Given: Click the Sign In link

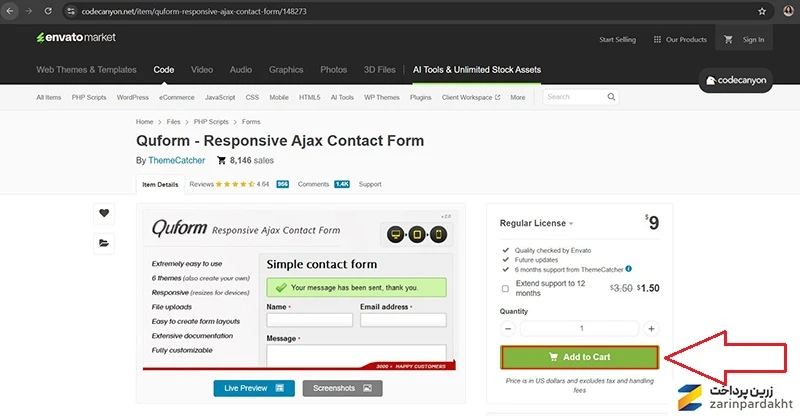Looking at the screenshot, I should 754,39.
